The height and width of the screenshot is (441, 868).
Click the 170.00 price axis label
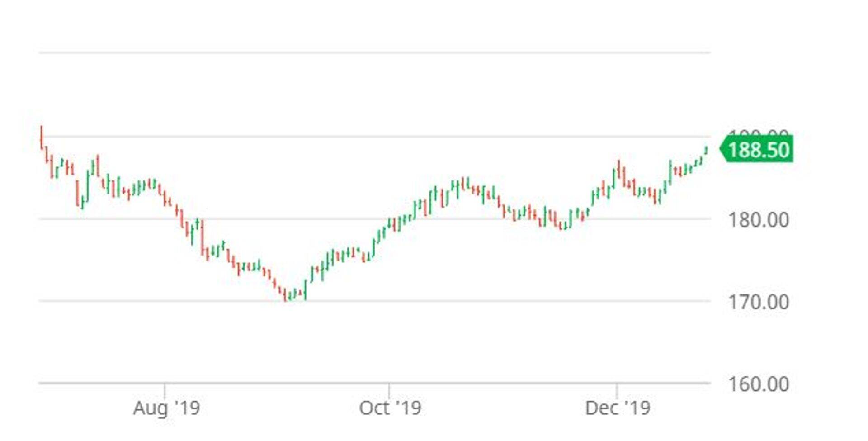click(x=758, y=302)
